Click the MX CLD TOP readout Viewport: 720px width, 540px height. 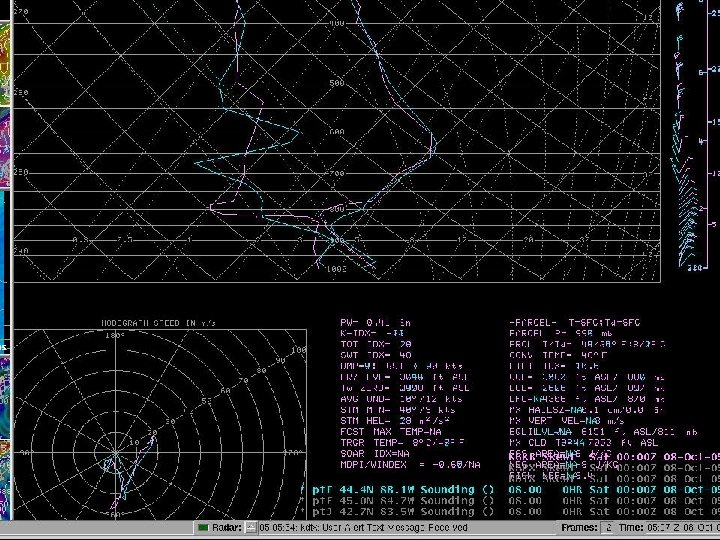pos(583,443)
